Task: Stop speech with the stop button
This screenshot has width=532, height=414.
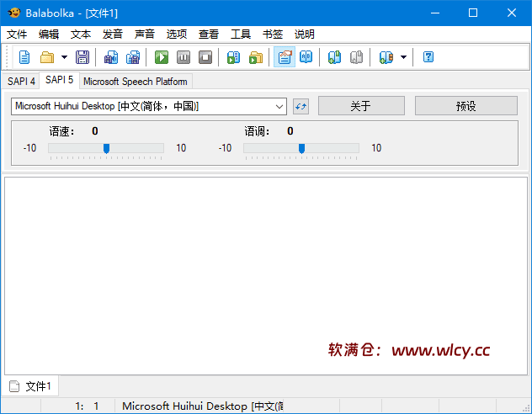Action: (x=205, y=57)
